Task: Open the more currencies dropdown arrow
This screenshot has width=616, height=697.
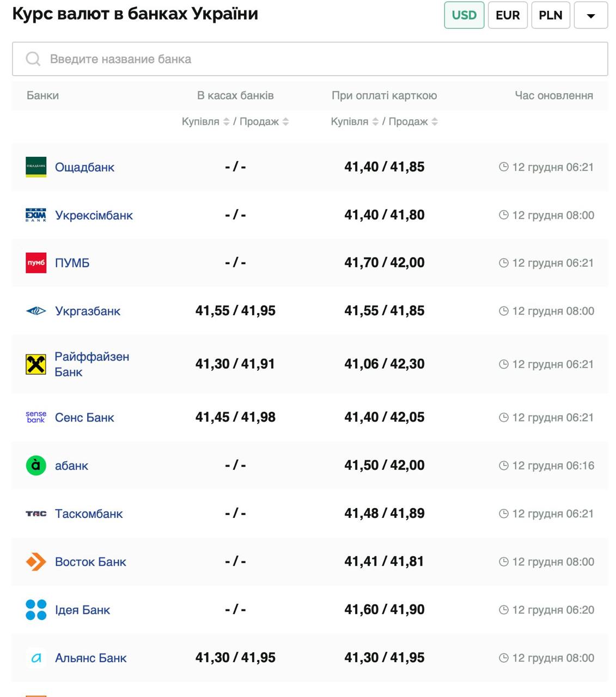Action: click(x=591, y=16)
